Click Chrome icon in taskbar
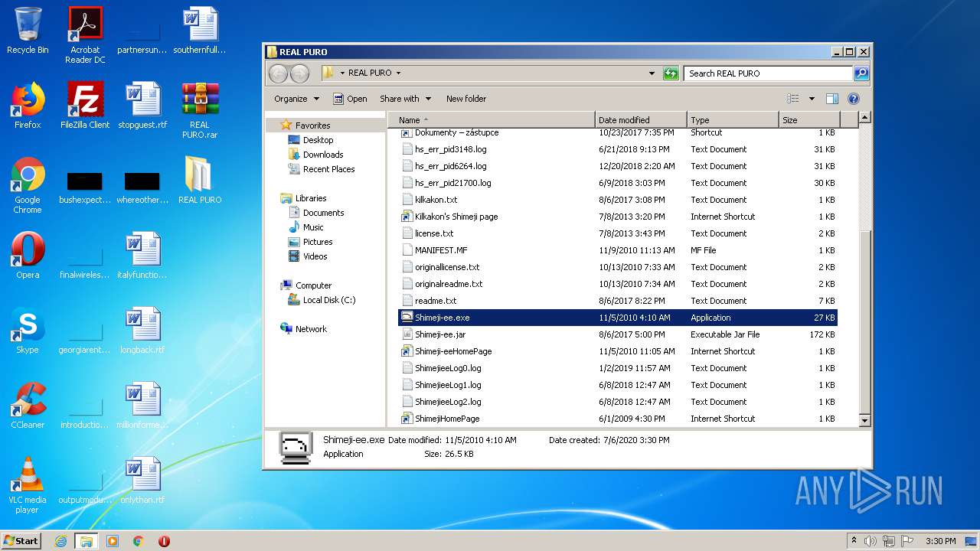The width and height of the screenshot is (980, 551). pos(139,541)
